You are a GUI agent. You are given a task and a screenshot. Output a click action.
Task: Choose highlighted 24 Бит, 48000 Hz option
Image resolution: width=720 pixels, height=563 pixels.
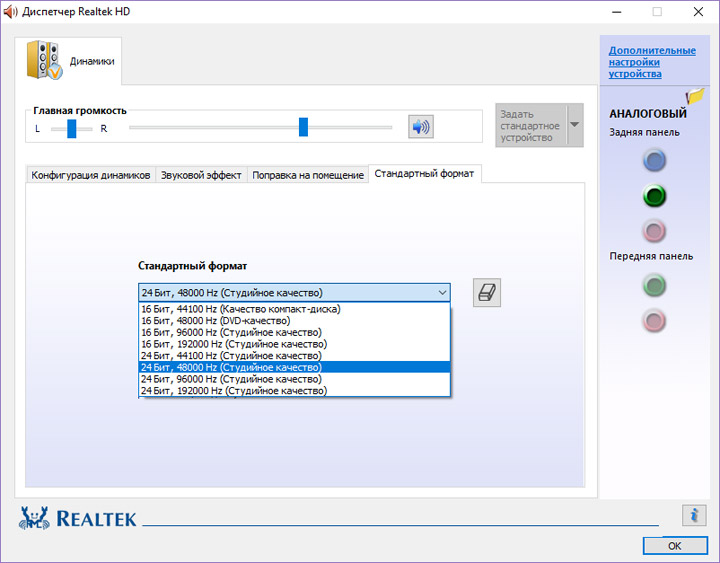pyautogui.click(x=294, y=367)
